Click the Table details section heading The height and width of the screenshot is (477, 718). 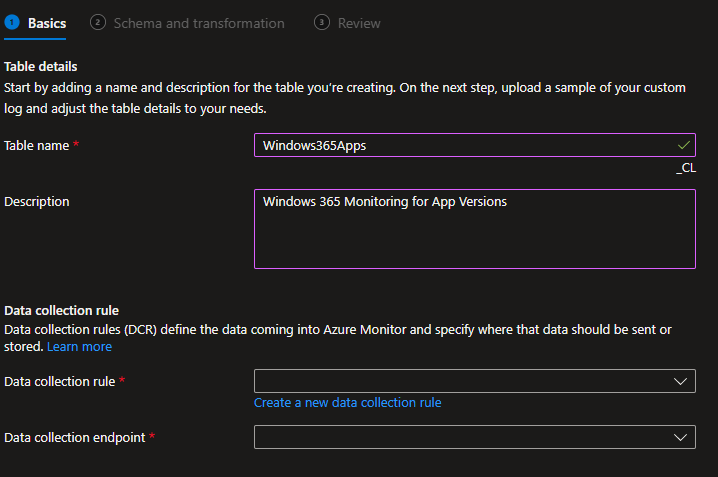(x=41, y=67)
